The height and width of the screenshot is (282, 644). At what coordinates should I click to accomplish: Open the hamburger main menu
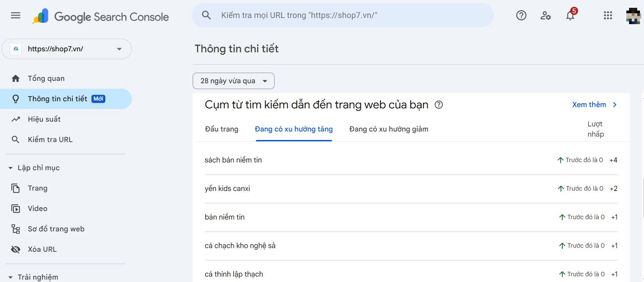pyautogui.click(x=16, y=16)
